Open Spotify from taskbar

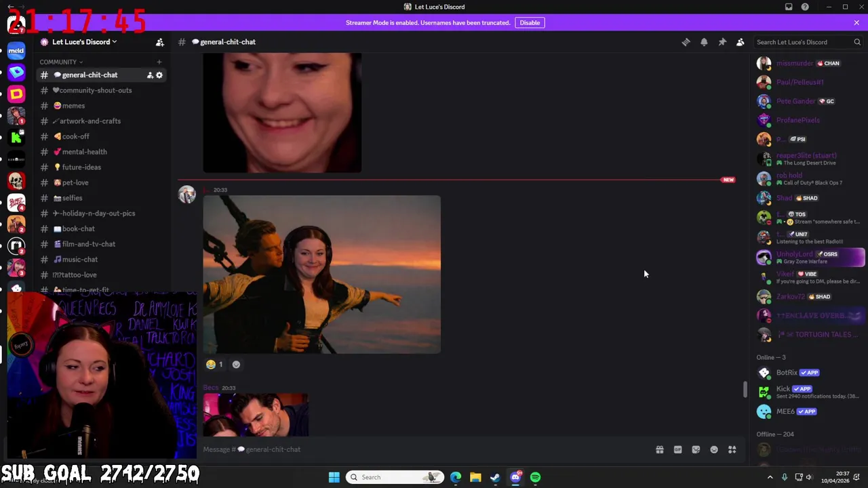pos(536,477)
